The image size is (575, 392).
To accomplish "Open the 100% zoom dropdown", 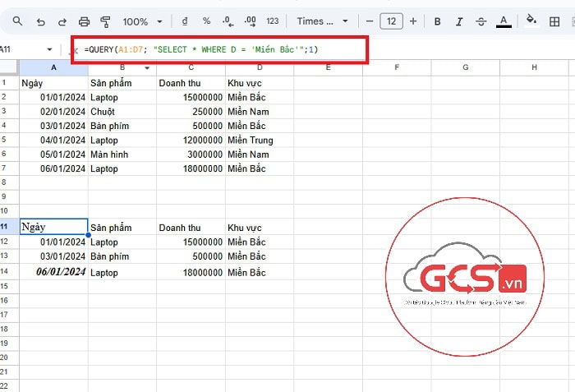I will point(140,21).
